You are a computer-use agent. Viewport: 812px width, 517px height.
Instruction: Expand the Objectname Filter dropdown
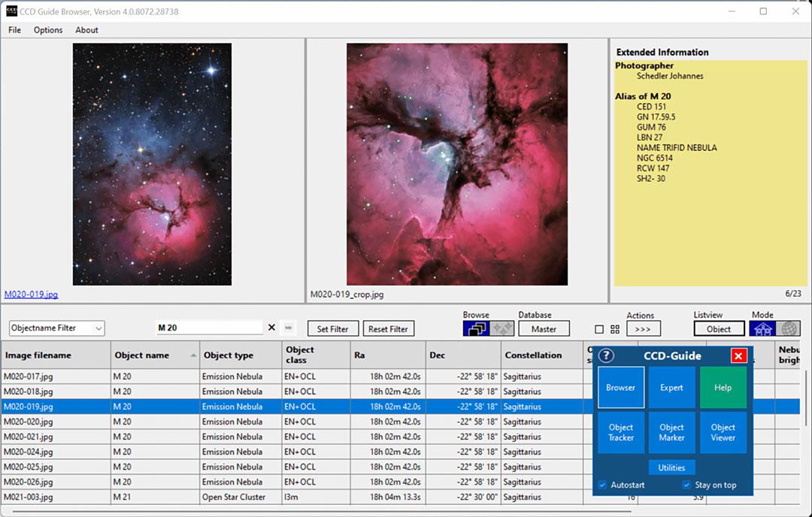point(98,328)
